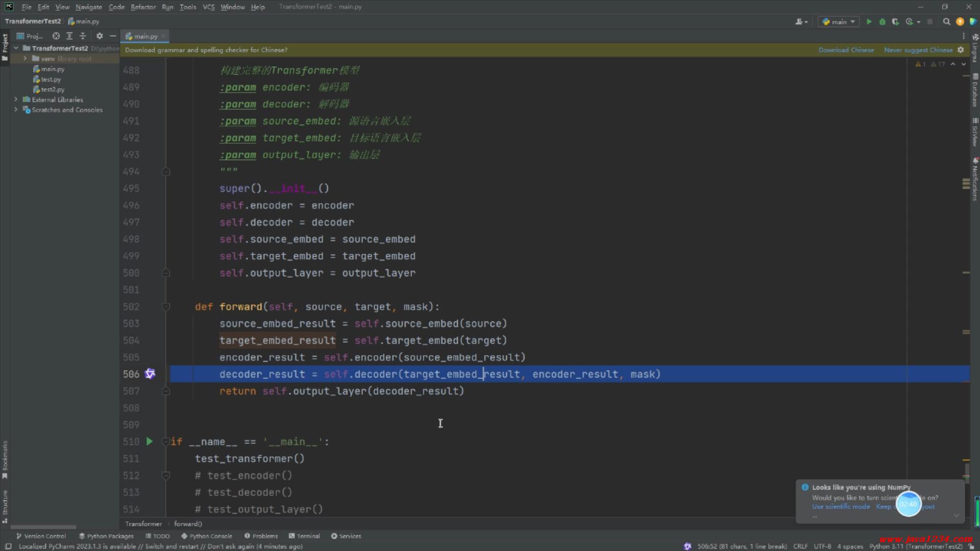Run the main configuration with green play button

coord(869,21)
